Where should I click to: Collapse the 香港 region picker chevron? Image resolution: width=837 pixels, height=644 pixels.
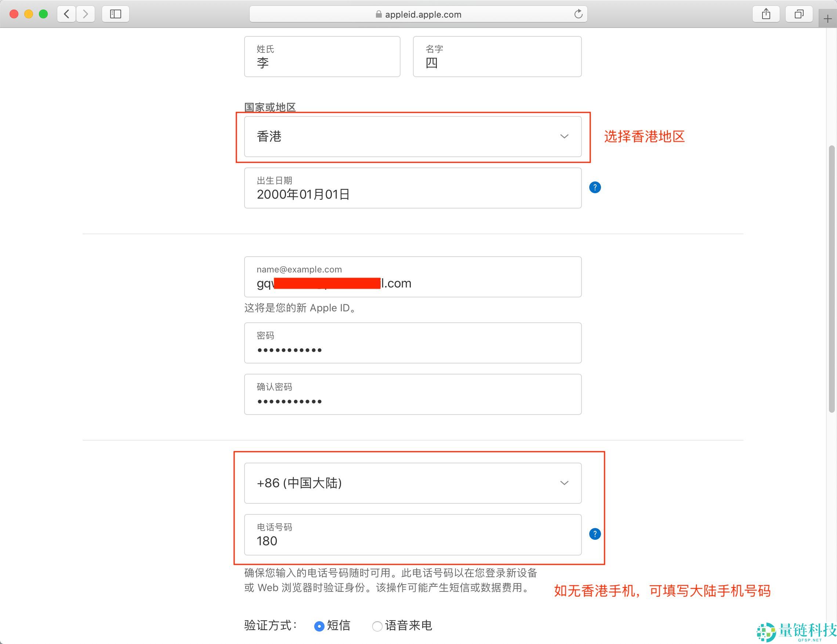coord(564,137)
